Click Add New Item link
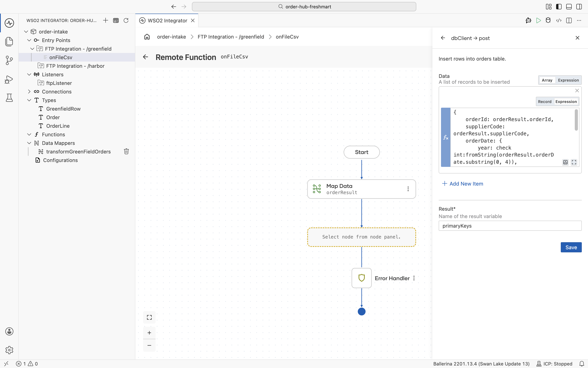This screenshot has height=368, width=588. tap(462, 184)
